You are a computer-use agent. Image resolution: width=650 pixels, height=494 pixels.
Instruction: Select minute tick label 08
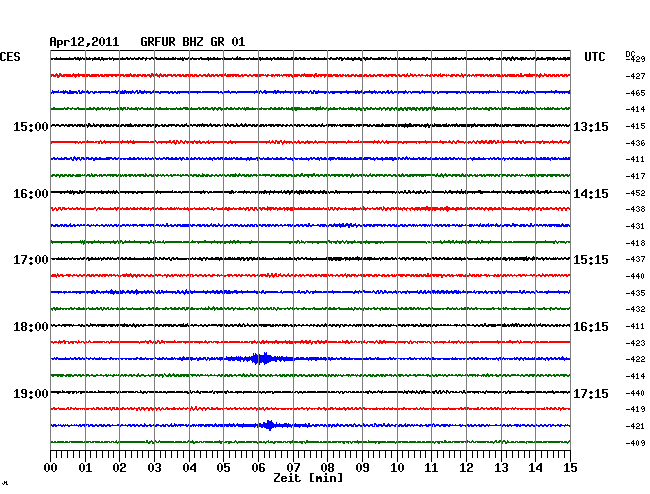(327, 468)
